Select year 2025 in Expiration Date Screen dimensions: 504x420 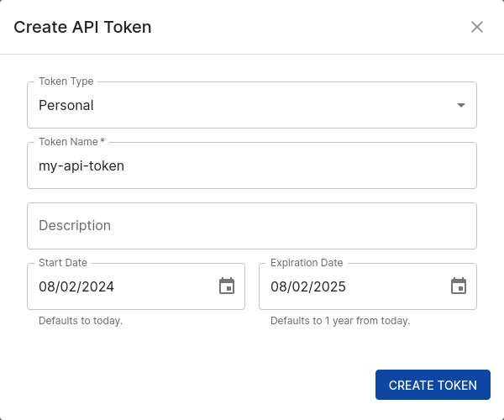329,286
